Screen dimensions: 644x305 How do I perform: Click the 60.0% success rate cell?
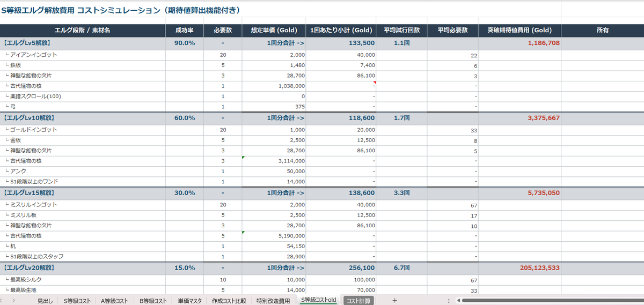[185, 118]
